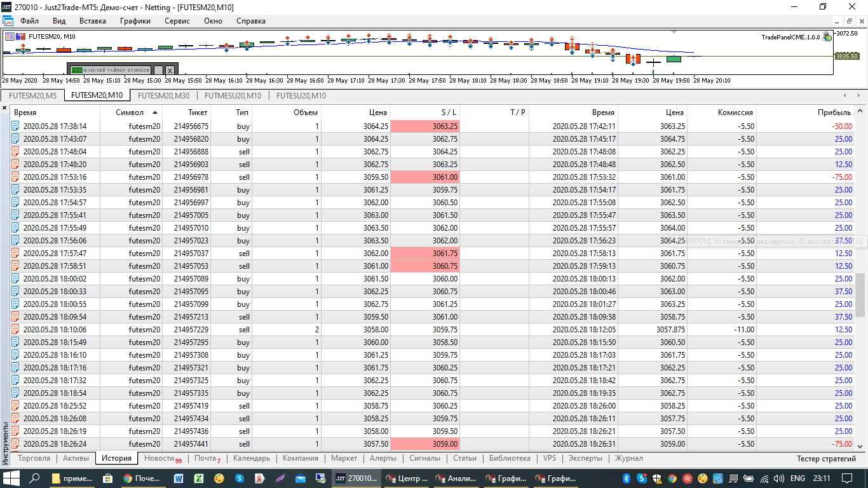The width and height of the screenshot is (868, 488).
Task: Click the deal icon for the 18:26:24 row
Action: pos(17,444)
